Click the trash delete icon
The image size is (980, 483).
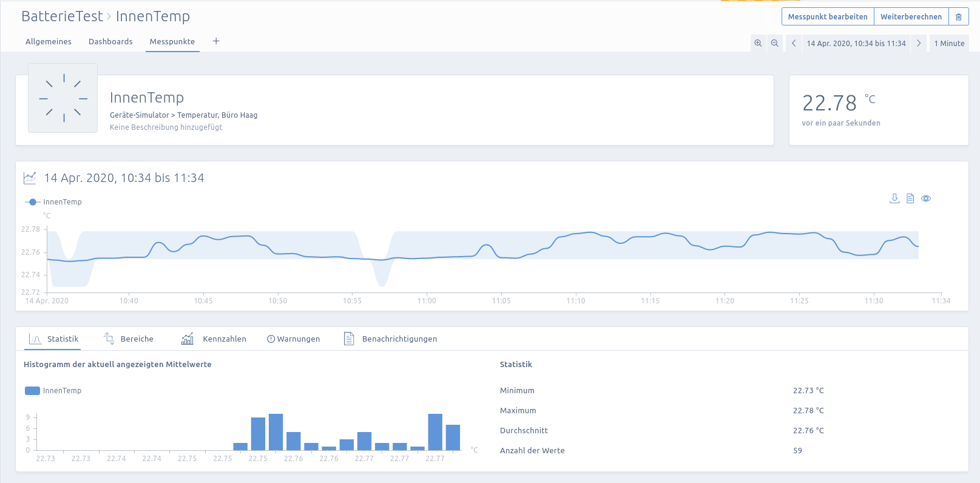point(959,17)
